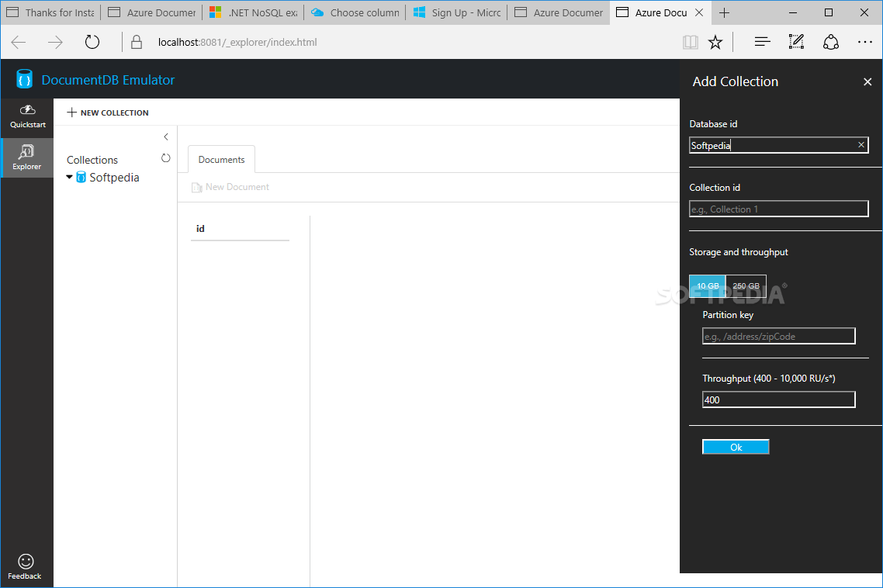The height and width of the screenshot is (588, 883).
Task: Close the Add Collection panel
Action: point(867,81)
